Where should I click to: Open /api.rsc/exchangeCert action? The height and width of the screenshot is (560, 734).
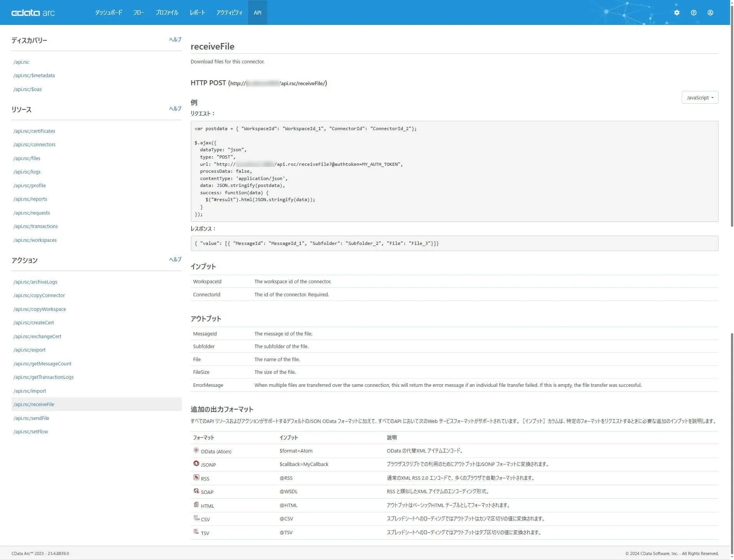(x=37, y=336)
